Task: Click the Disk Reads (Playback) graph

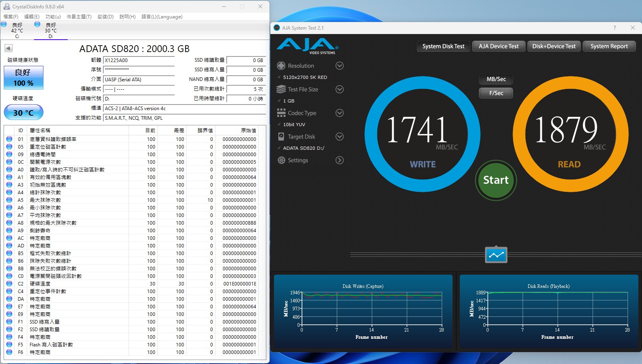Action: pos(549,311)
